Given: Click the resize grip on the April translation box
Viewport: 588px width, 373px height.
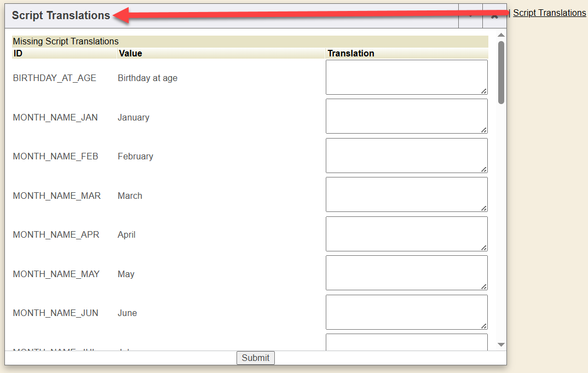Looking at the screenshot, I should tap(484, 248).
